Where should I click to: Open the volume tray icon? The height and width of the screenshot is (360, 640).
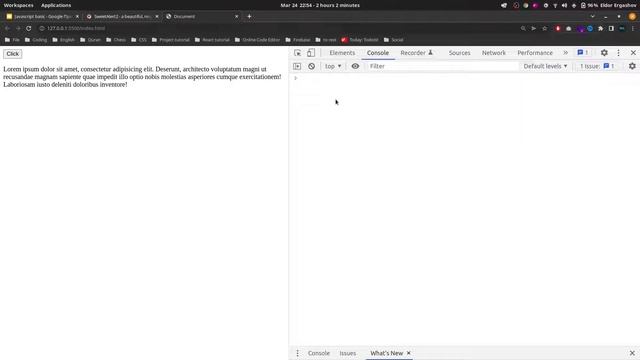pyautogui.click(x=564, y=5)
